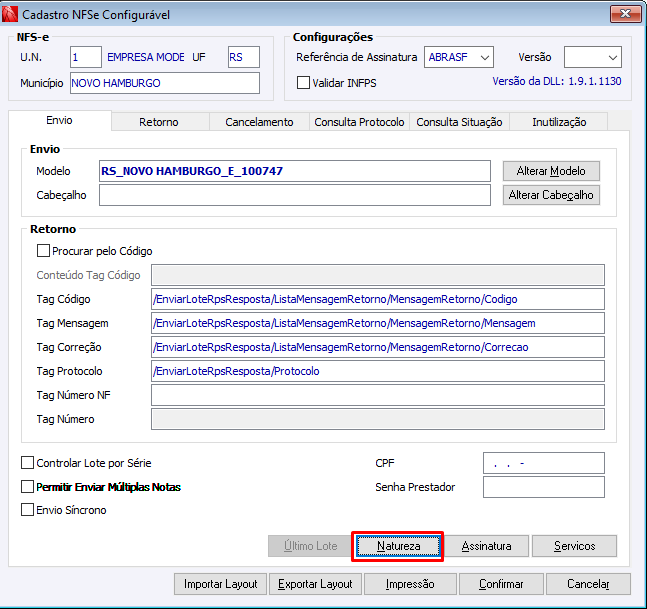Click the Tag Mensagem input field
The height and width of the screenshot is (609, 647).
pyautogui.click(x=378, y=323)
